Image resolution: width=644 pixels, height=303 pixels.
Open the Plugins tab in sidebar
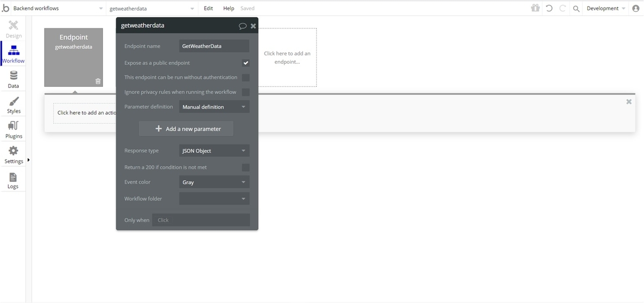click(13, 130)
